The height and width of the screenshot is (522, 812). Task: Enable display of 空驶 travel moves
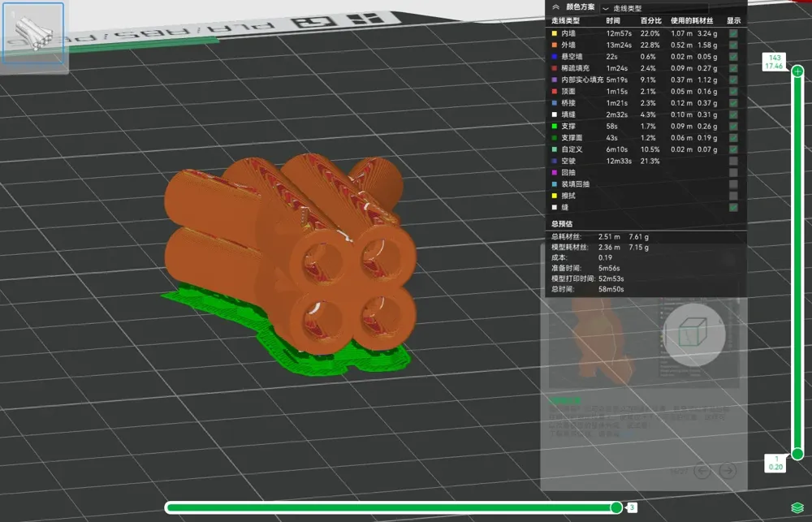point(733,161)
